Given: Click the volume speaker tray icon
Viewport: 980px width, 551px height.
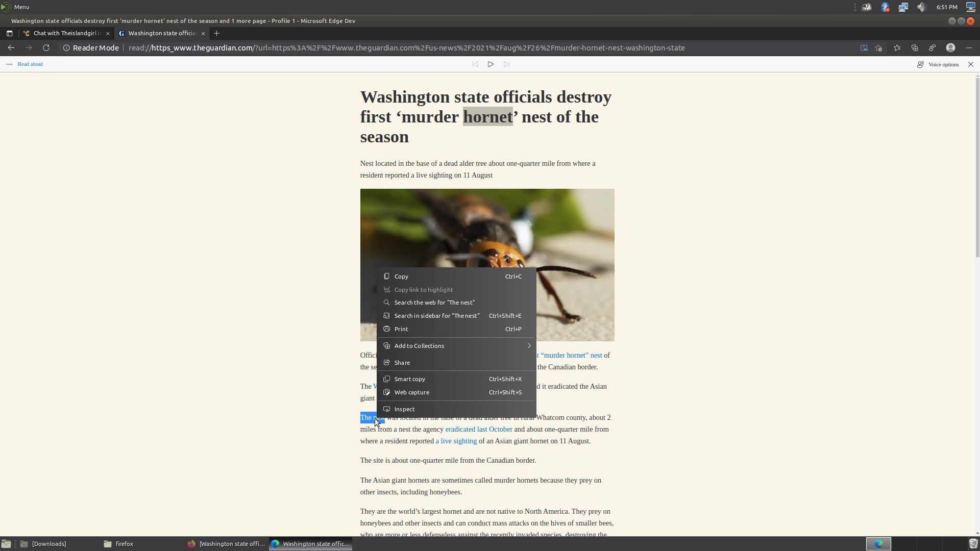Looking at the screenshot, I should [x=921, y=7].
